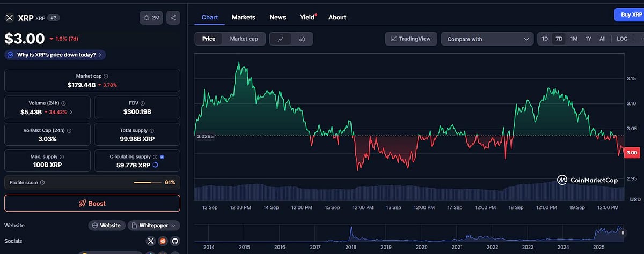Click the 99.98B XRP total supply value

[137, 139]
